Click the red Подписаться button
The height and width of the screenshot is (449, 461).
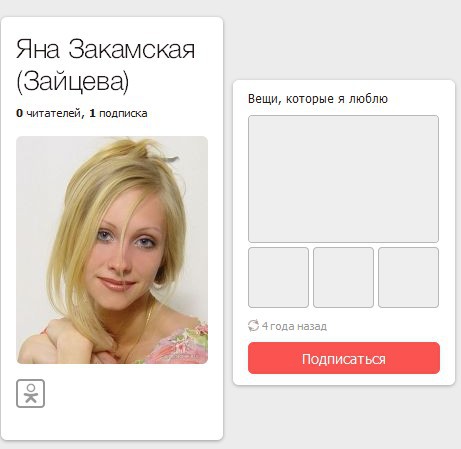[x=344, y=358]
